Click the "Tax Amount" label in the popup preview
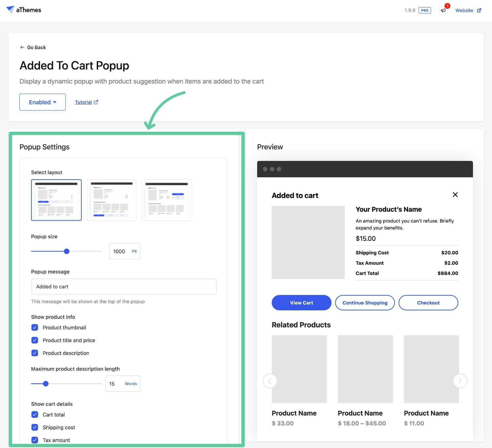This screenshot has width=492, height=448. 370,263
